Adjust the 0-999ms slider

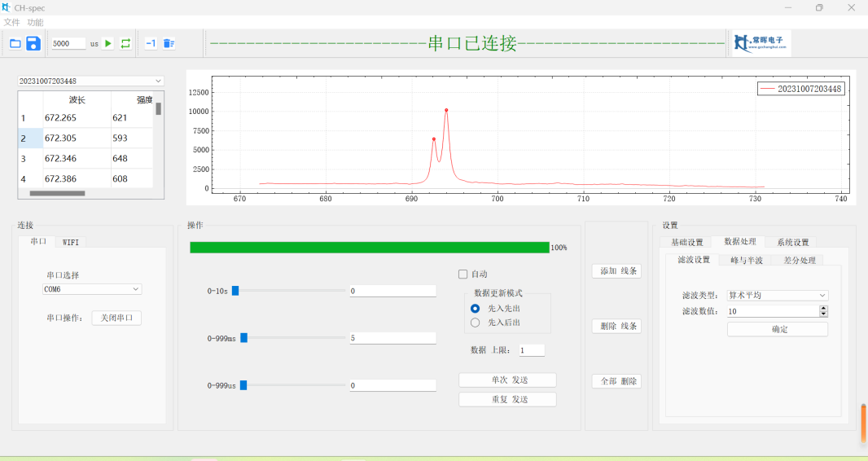243,337
